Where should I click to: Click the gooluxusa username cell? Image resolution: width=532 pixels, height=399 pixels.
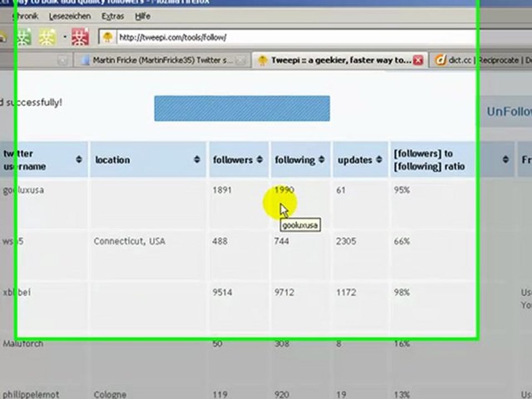(23, 190)
